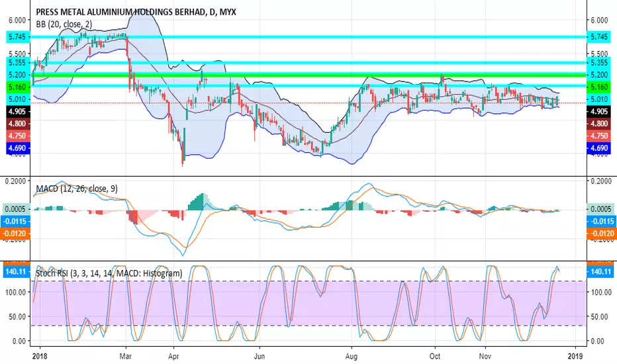Click the 0.0005 MACD histogram value on left axis
The height and width of the screenshot is (364, 617).
pyautogui.click(x=15, y=209)
